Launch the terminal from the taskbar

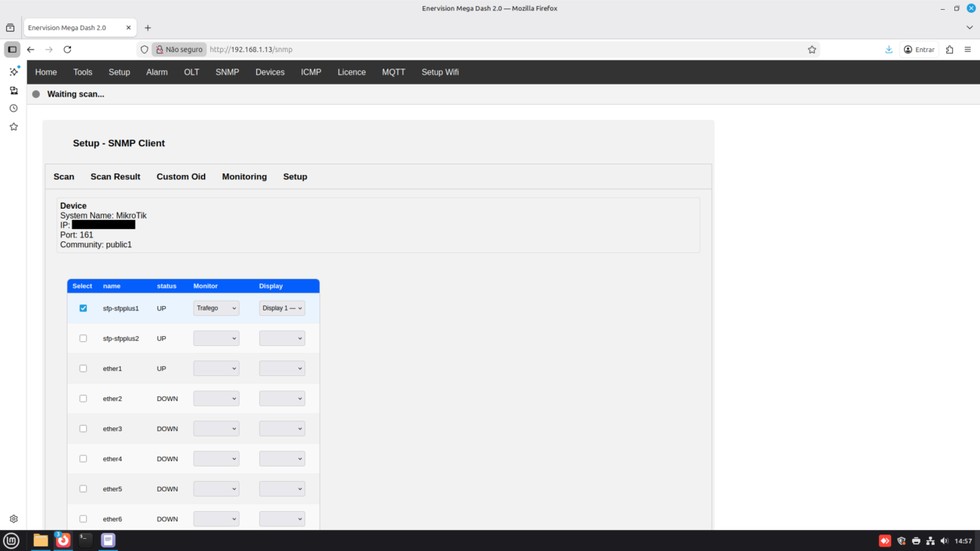(86, 540)
